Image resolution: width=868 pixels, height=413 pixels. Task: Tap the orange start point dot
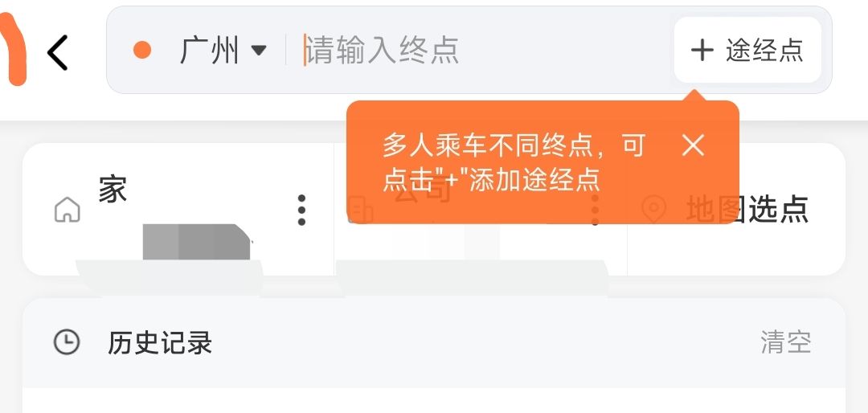coord(142,50)
